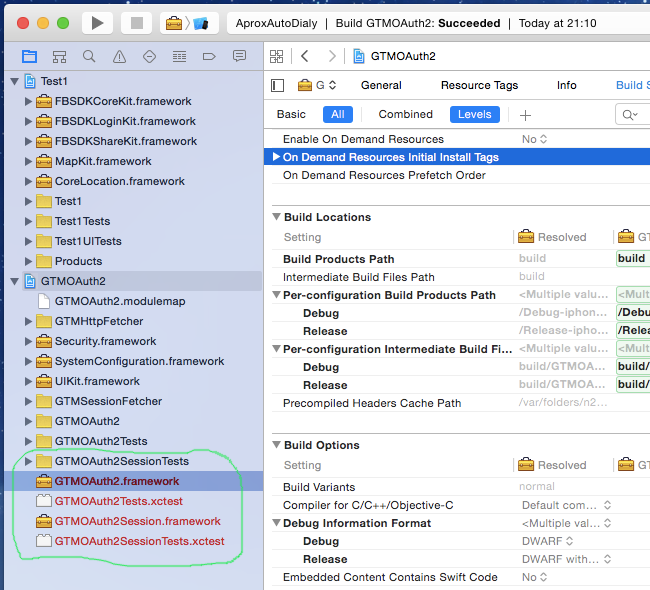The image size is (650, 590).
Task: Open Enable On Demand Resources value dropdown
Action: [x=535, y=139]
